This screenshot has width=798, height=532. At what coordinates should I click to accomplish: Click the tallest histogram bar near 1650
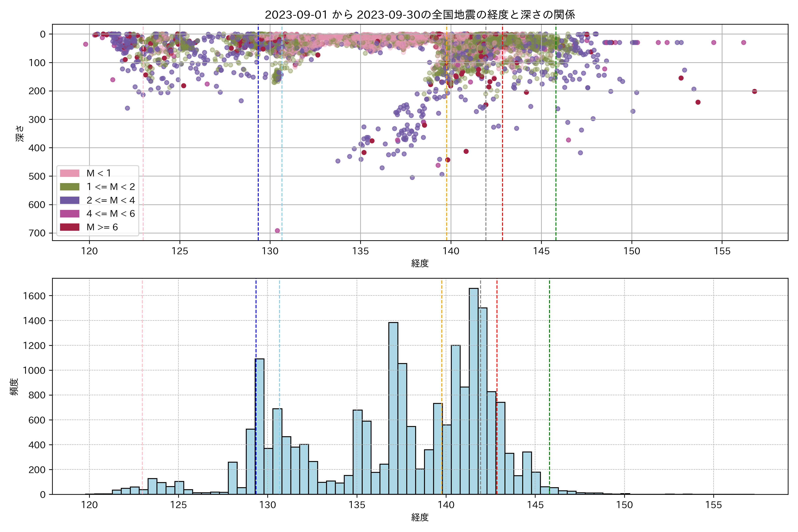click(474, 390)
